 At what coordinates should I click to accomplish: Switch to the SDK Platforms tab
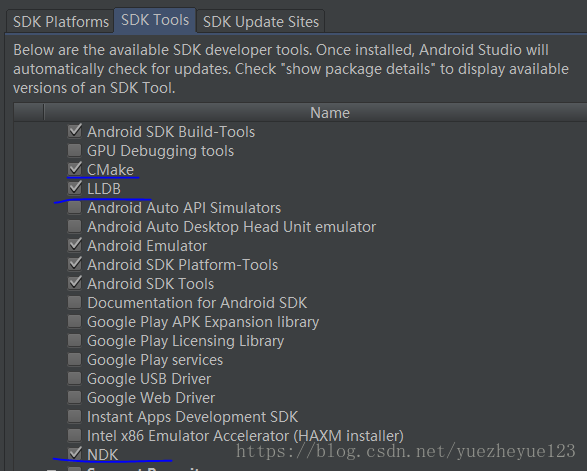[x=61, y=22]
